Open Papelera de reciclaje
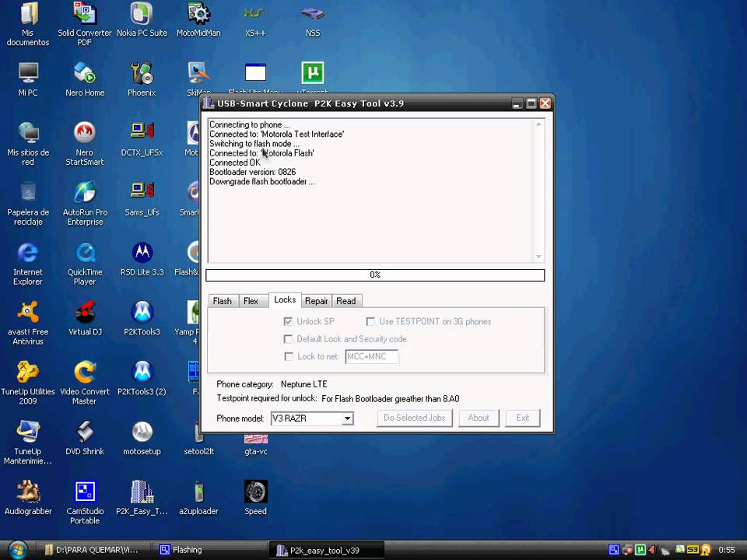 coord(28,203)
